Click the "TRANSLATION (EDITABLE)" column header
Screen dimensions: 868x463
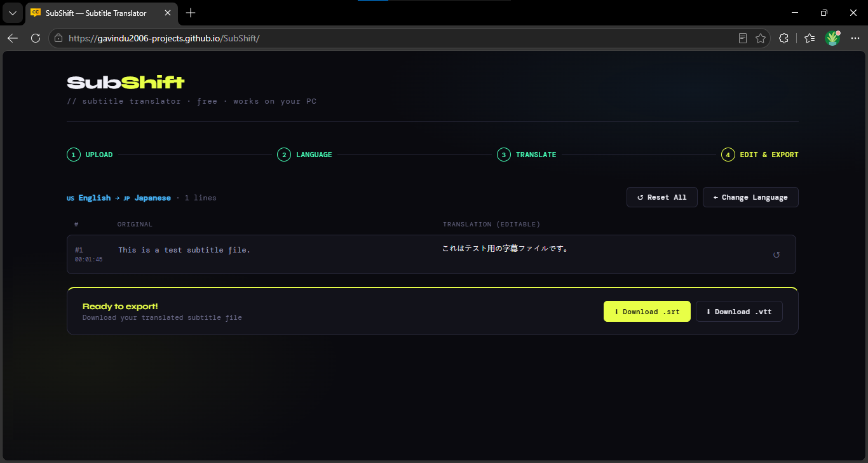491,225
